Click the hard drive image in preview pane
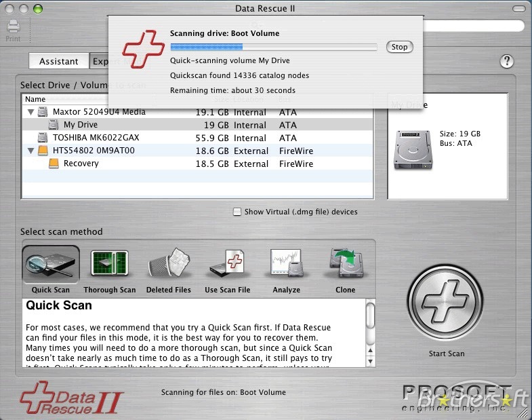The image size is (532, 420). (413, 150)
